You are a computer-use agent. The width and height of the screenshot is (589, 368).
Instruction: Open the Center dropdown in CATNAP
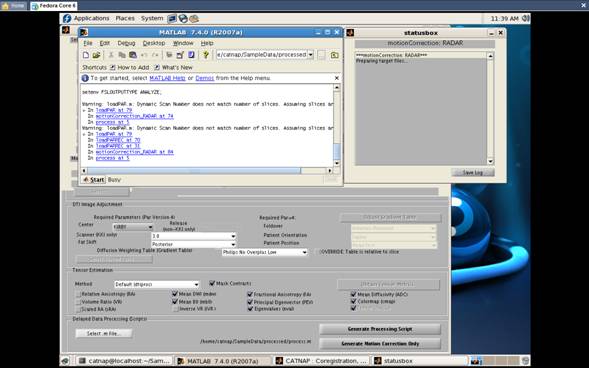(x=133, y=227)
